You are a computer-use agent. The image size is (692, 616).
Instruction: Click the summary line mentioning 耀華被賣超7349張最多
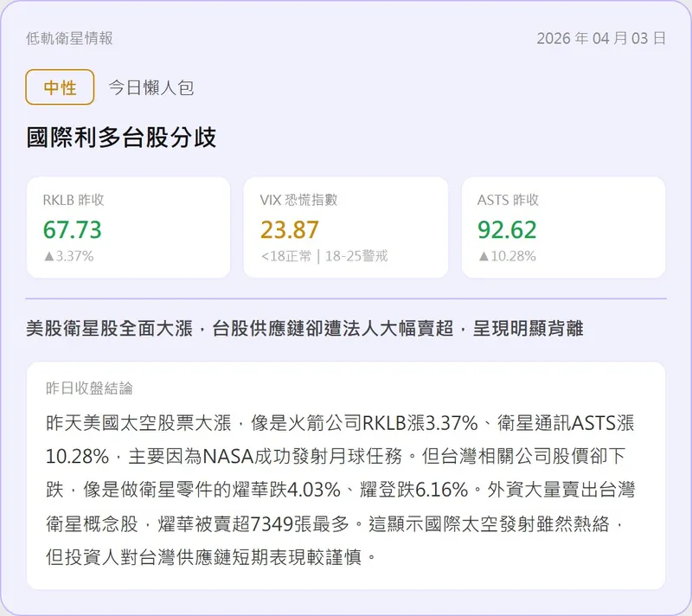click(336, 523)
